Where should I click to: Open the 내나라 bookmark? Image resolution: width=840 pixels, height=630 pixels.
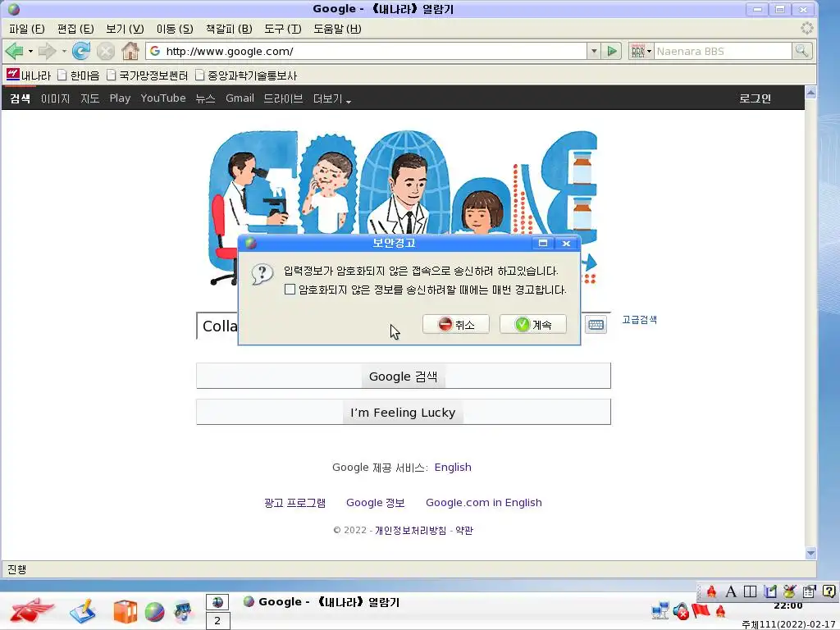coord(29,75)
